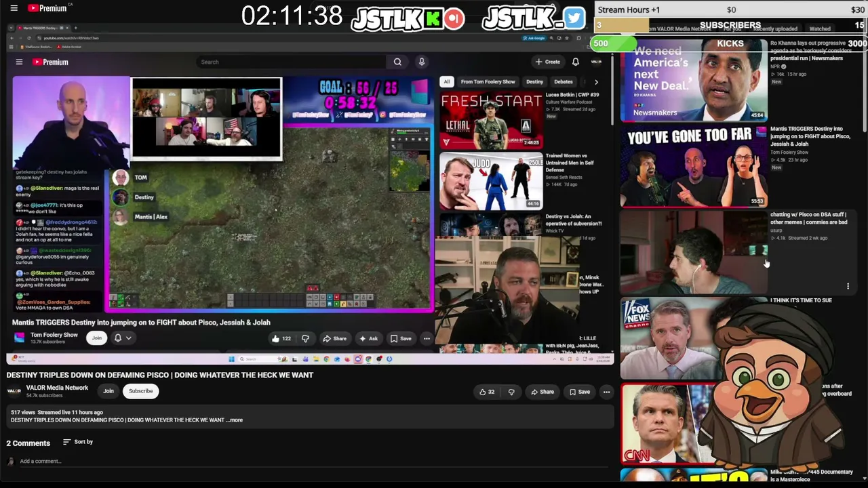The height and width of the screenshot is (488, 868).
Task: Open the CNN video thumbnail
Action: [x=668, y=424]
